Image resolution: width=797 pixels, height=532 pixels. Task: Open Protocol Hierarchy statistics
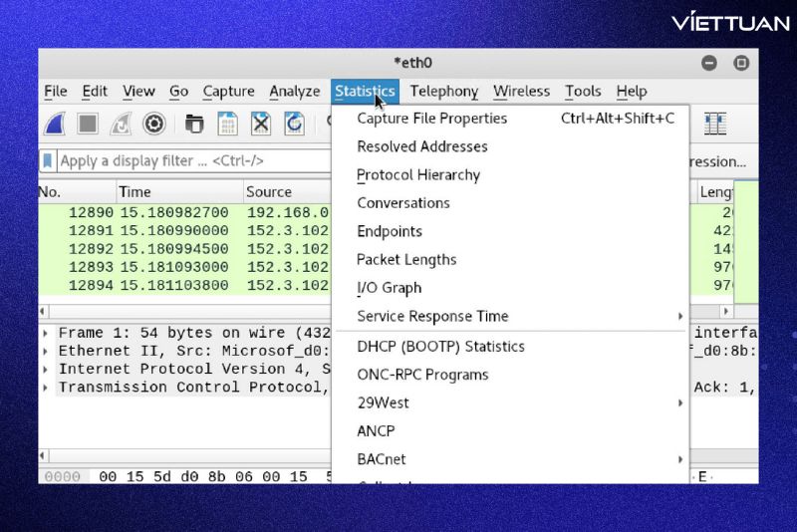click(x=510, y=174)
